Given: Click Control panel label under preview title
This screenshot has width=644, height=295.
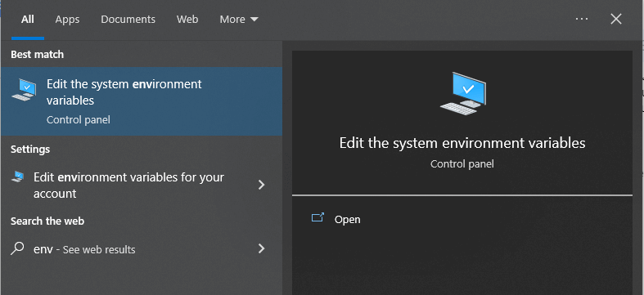Looking at the screenshot, I should click(x=462, y=164).
